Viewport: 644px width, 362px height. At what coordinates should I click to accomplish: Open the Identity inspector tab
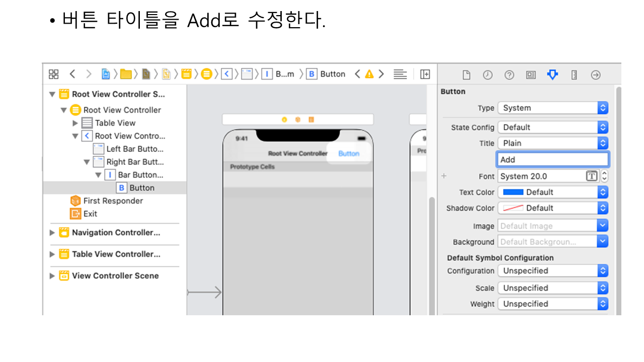click(x=531, y=75)
